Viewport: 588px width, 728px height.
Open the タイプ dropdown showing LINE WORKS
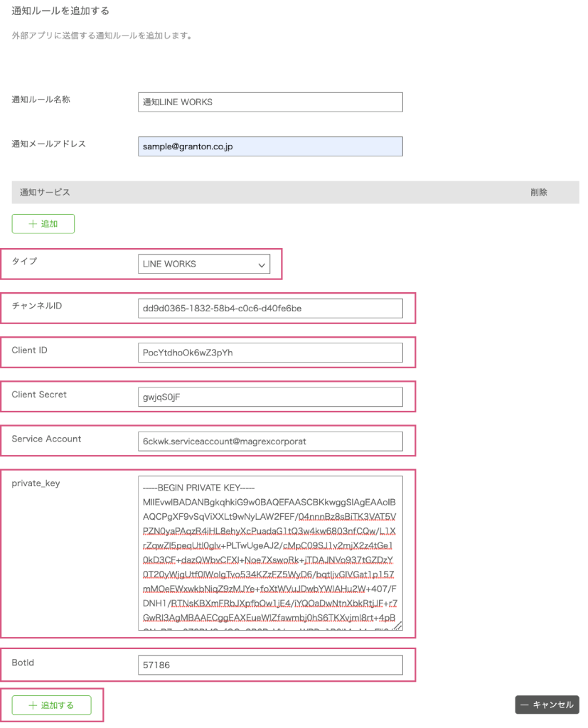(x=204, y=264)
